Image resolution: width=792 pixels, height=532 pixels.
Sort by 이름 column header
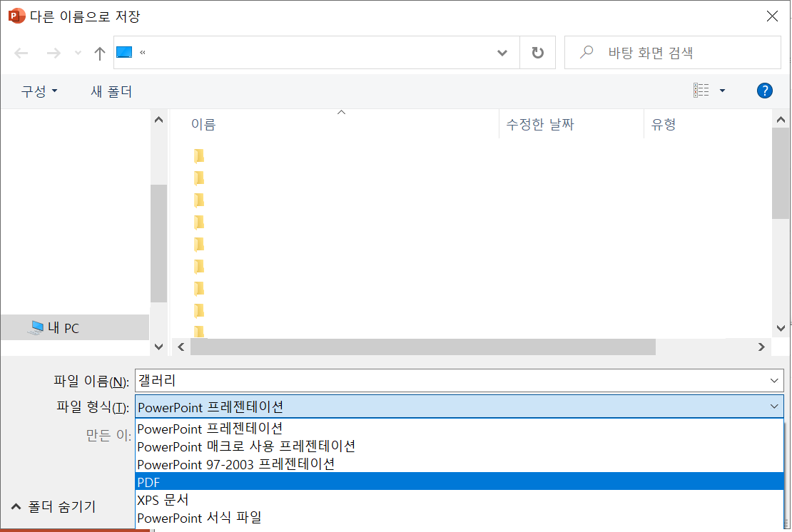203,124
